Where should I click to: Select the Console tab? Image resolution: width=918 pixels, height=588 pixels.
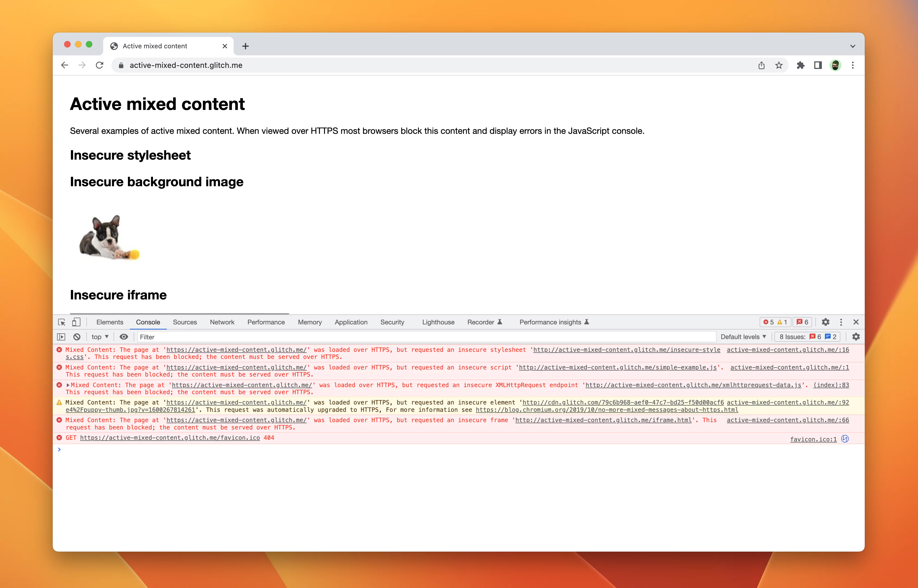[x=148, y=322]
